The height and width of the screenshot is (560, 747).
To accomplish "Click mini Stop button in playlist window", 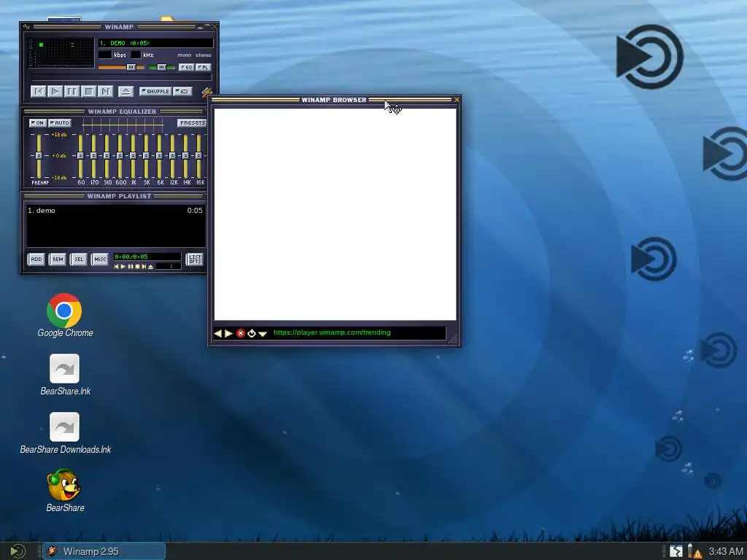I will tap(137, 267).
